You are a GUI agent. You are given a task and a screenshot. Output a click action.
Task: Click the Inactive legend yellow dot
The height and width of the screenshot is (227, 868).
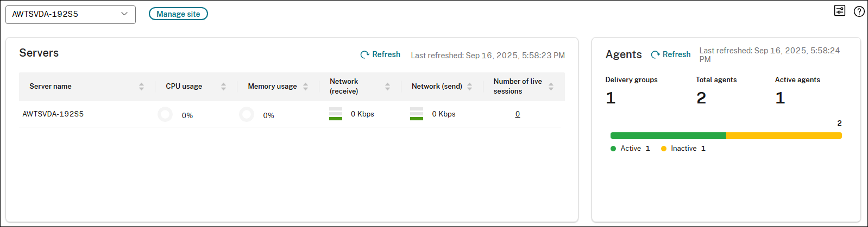[x=664, y=149]
